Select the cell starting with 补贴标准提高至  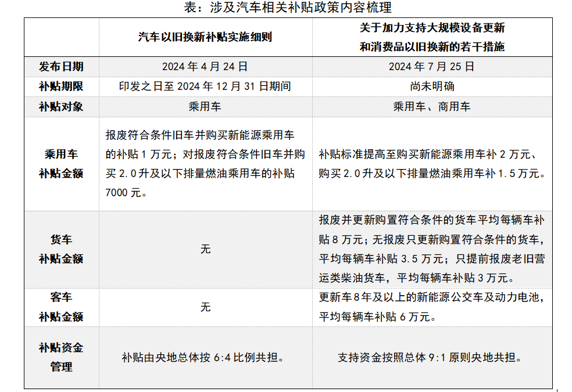click(432, 164)
